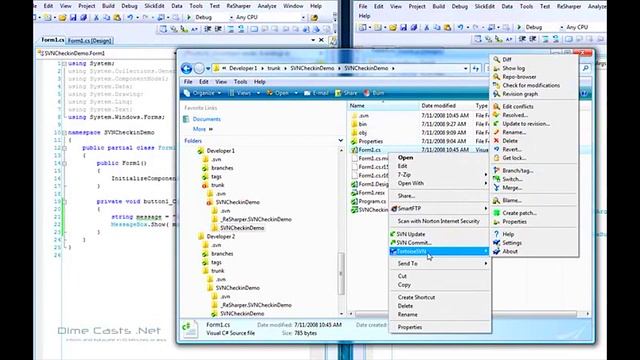Screen dimensions: 640x360
Task: Click Undo icon in left Visual Studio toolbar
Action: pos(130,18)
